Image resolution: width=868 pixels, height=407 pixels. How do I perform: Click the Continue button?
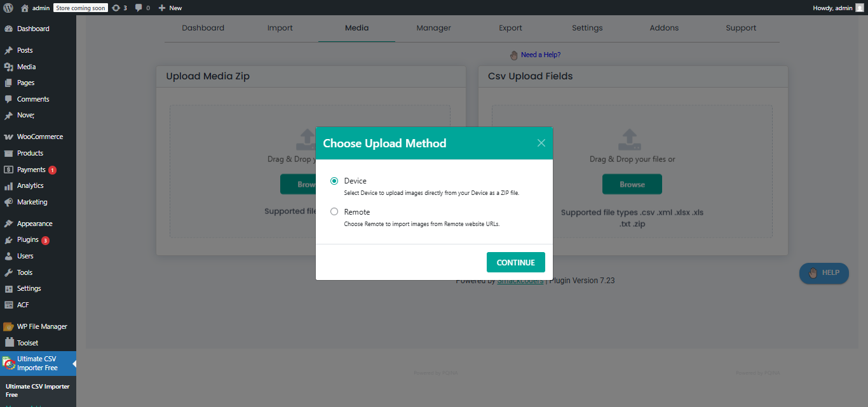[x=515, y=262]
